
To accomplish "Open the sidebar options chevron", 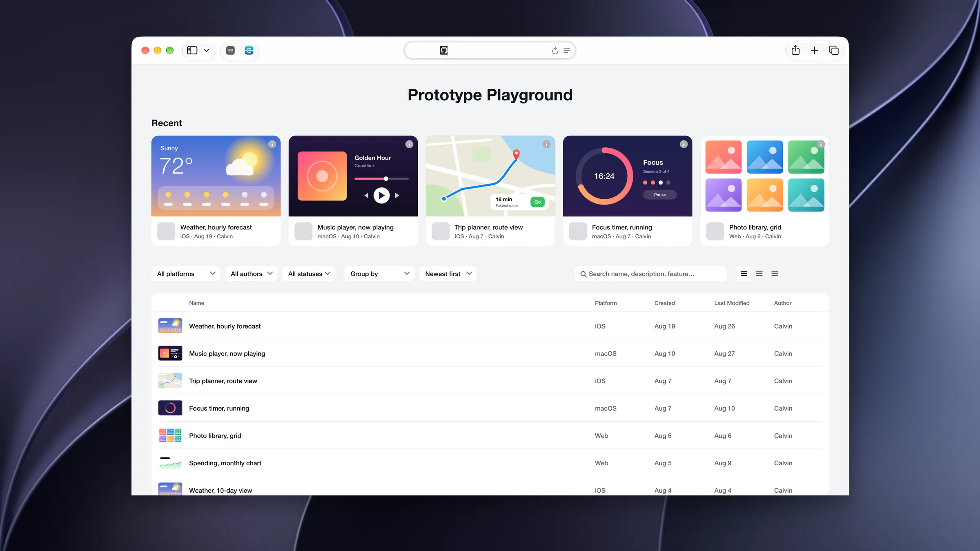I will pos(207,51).
